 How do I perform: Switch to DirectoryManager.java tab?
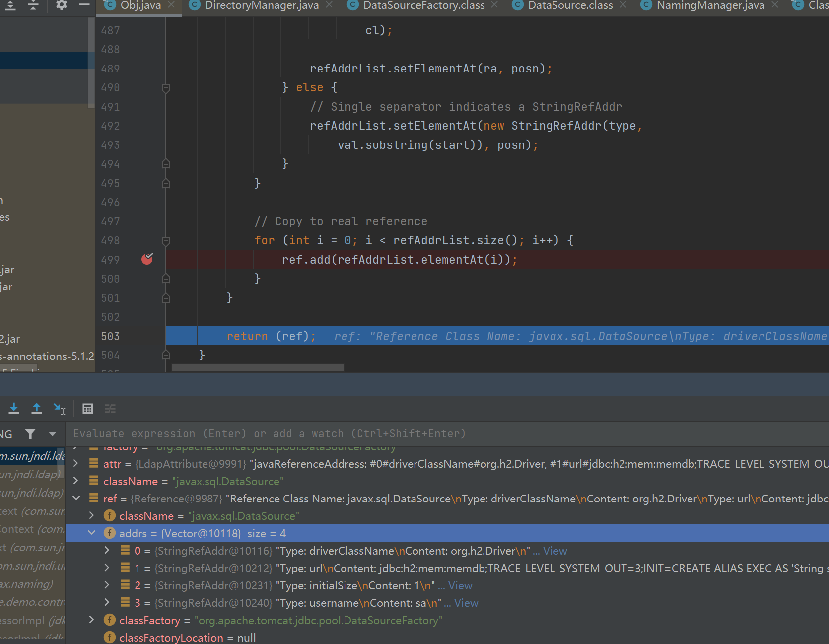pyautogui.click(x=262, y=5)
